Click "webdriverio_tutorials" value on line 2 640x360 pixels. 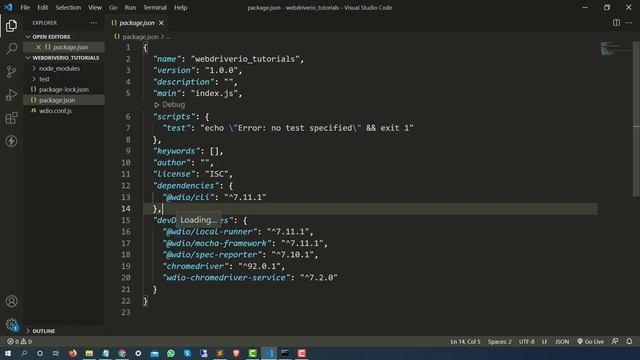[x=245, y=59]
